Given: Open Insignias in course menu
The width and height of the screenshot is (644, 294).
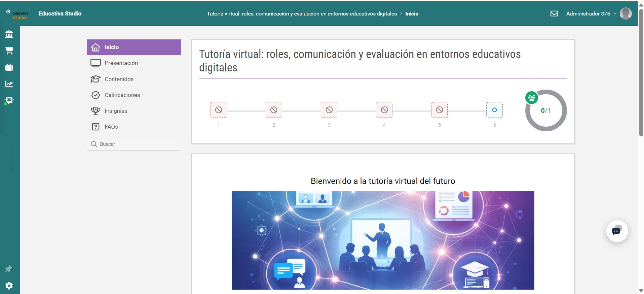Looking at the screenshot, I should (x=134, y=111).
